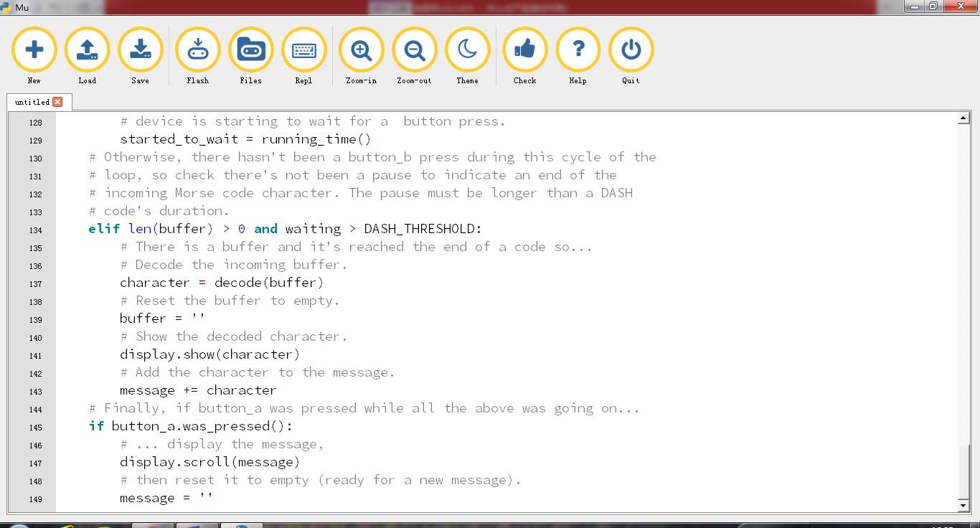Click 'character = decode(buffer)' line
Screen dimensions: 980x528
tap(222, 283)
